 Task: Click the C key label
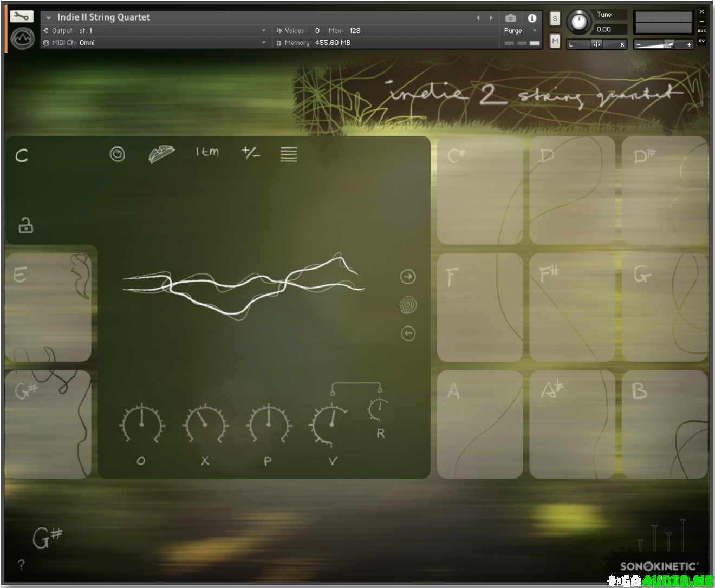[x=22, y=156]
